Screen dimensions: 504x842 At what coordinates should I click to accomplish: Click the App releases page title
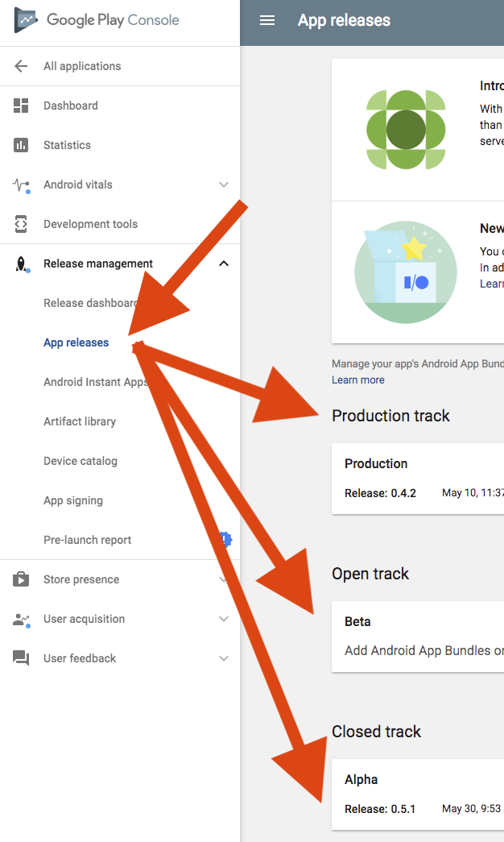tap(344, 20)
